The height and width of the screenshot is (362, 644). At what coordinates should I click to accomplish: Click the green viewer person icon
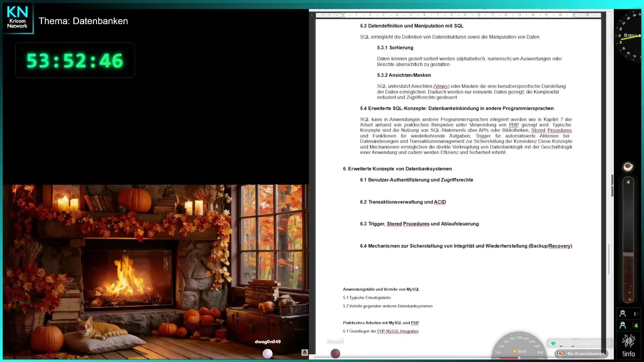(x=623, y=325)
